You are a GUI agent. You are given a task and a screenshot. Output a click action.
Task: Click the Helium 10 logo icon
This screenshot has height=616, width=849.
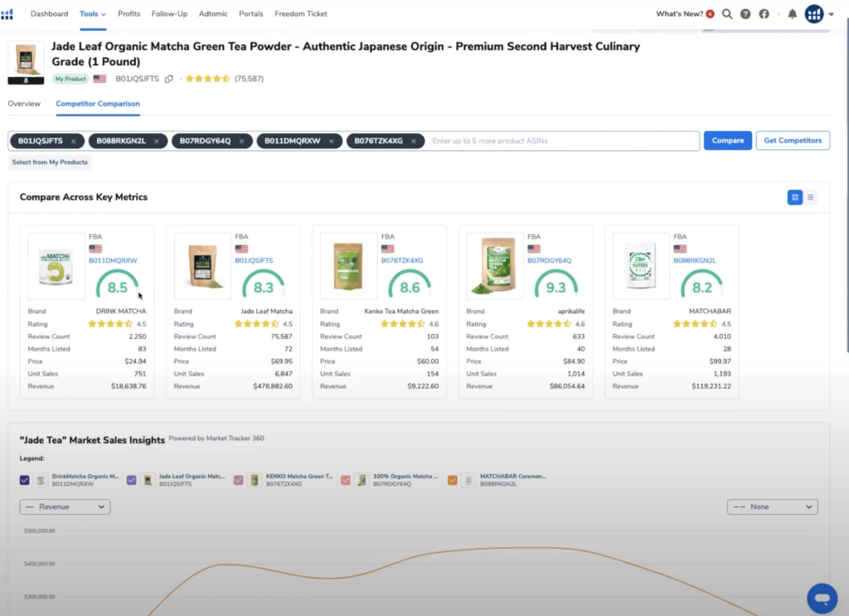(9, 13)
